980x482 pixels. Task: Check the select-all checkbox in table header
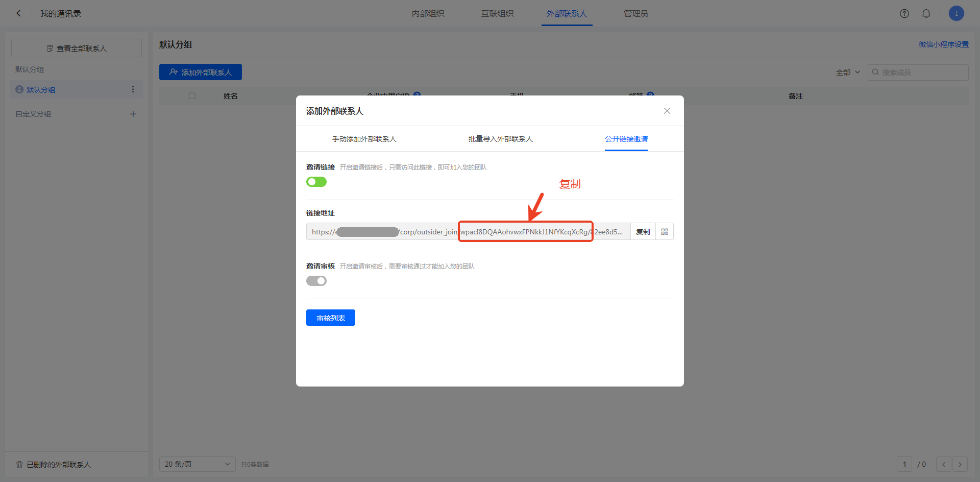point(192,96)
